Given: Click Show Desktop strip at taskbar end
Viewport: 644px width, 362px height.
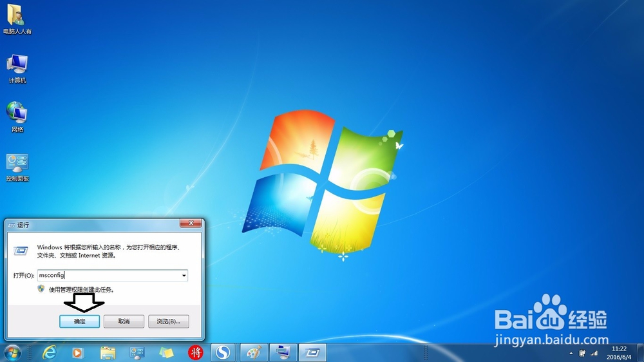Looking at the screenshot, I should (641, 352).
